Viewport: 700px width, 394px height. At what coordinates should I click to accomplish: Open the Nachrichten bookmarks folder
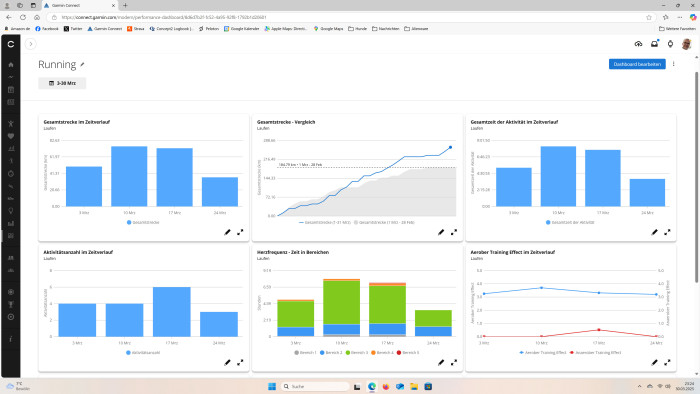[x=386, y=29]
